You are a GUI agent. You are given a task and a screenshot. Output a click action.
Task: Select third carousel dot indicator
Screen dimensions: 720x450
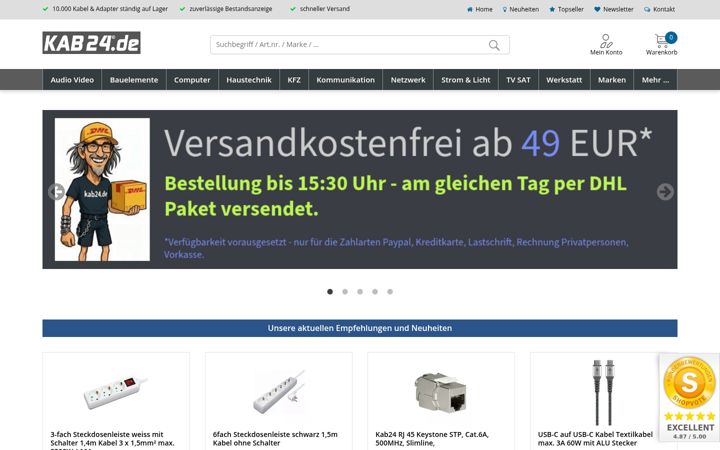[x=360, y=292]
